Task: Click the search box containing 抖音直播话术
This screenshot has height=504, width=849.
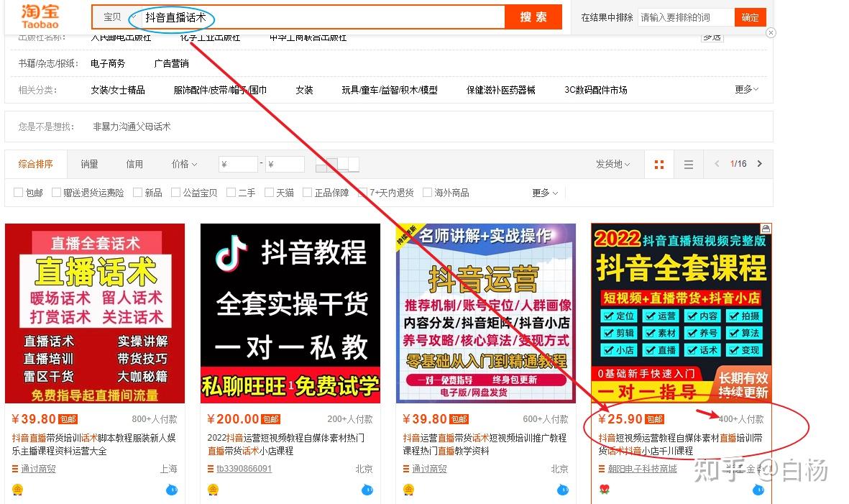Action: point(322,17)
